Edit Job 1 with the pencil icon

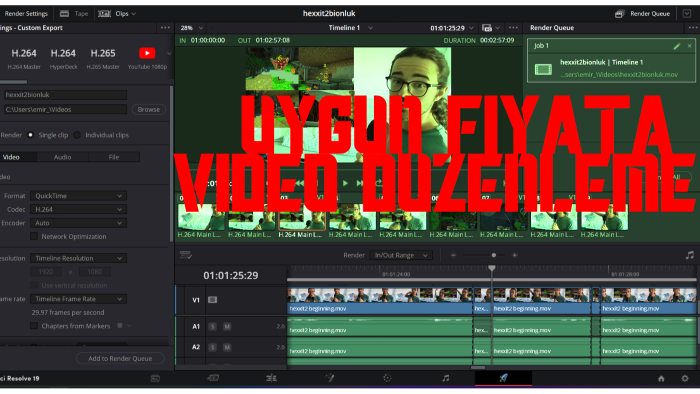tap(677, 46)
